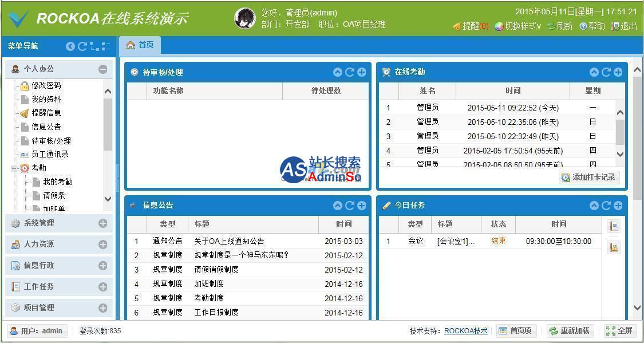Image resolution: width=644 pixels, height=343 pixels.
Task: Click 刷新 in the top bar
Action: click(560, 26)
